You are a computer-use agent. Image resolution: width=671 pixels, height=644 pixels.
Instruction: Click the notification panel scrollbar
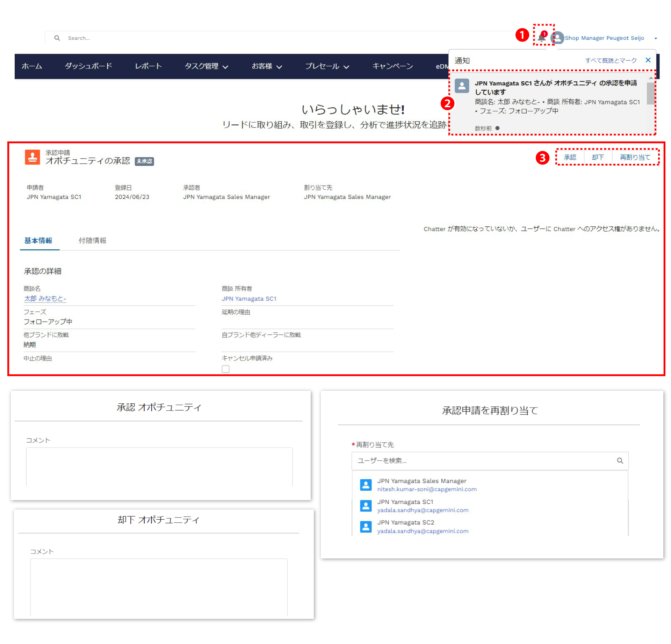[x=650, y=93]
